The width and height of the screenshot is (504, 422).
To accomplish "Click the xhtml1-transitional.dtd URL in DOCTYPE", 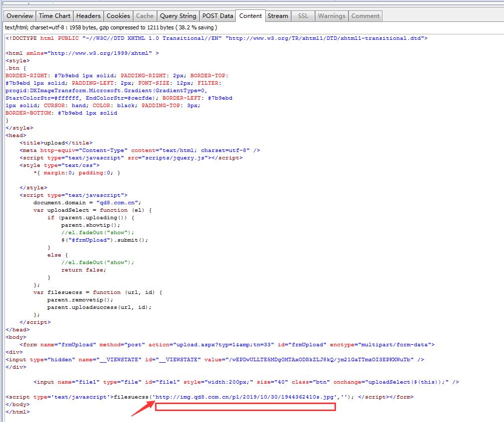I will pos(326,38).
